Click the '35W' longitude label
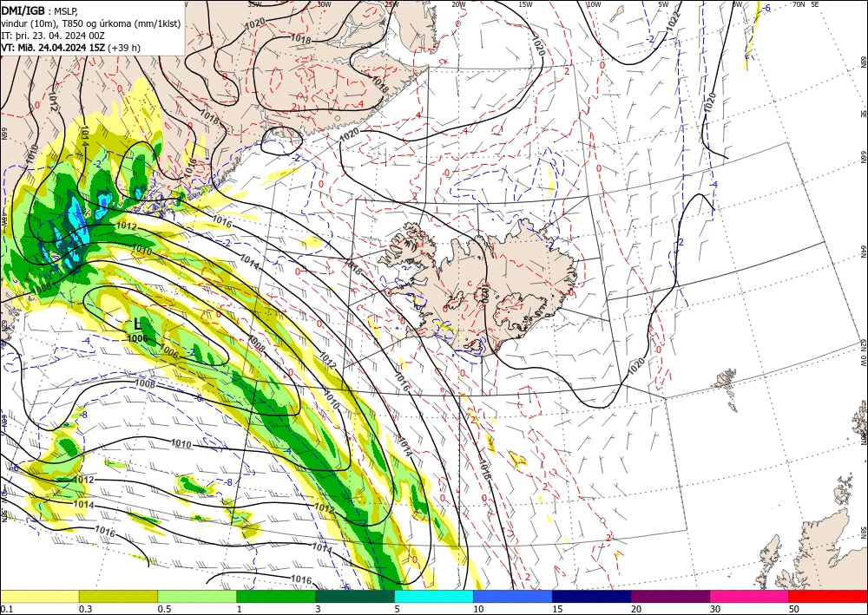This screenshot has width=868, height=615. (x=254, y=4)
